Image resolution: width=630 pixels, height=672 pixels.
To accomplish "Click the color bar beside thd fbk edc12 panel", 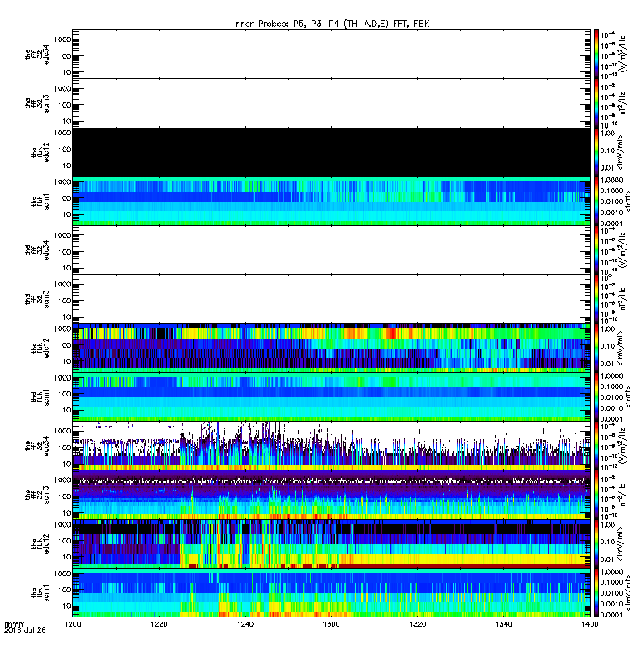I will [596, 348].
